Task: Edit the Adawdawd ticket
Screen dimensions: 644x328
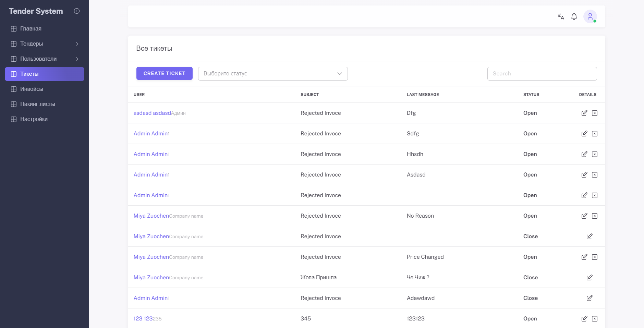Action: 590,298
